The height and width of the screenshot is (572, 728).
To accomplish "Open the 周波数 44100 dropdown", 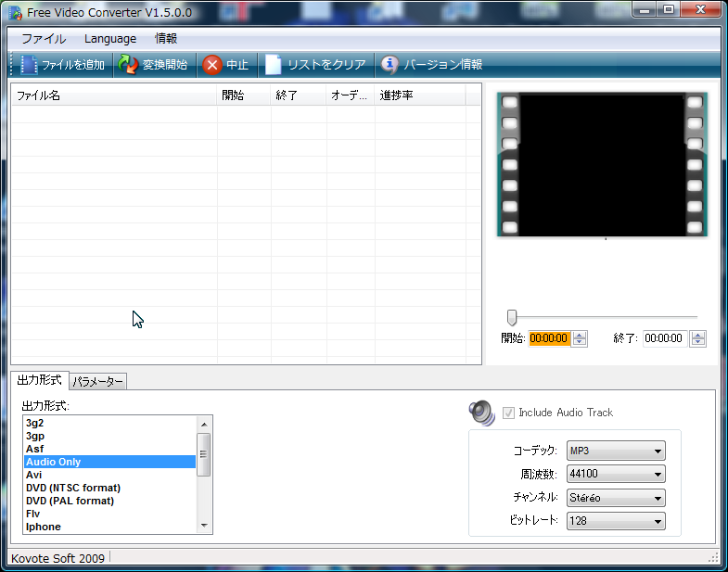I will [x=616, y=474].
